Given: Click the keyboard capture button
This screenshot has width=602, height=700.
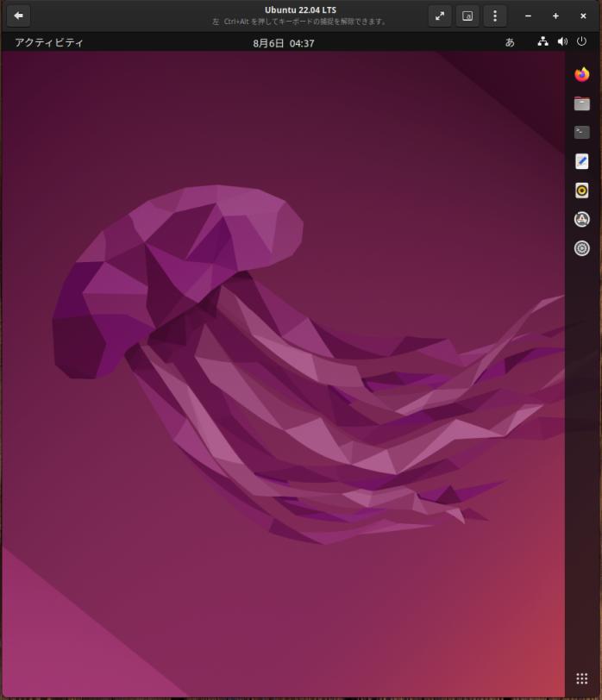Looking at the screenshot, I should tap(467, 16).
